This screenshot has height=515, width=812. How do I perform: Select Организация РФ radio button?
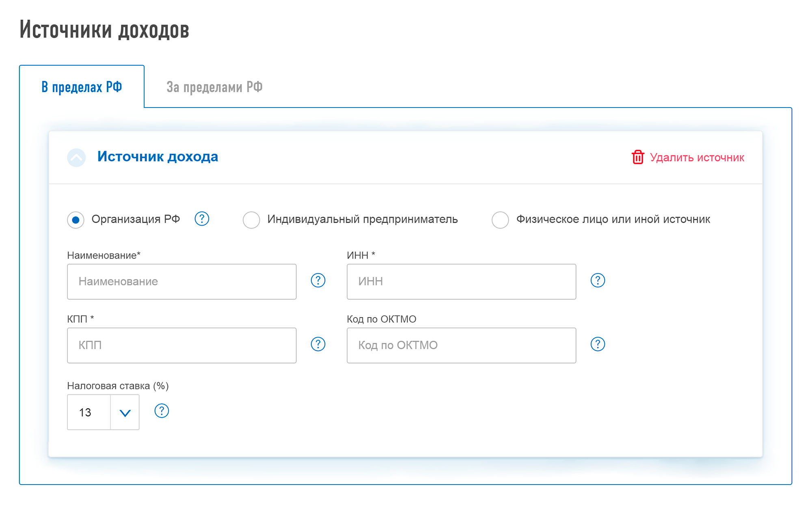coord(76,220)
